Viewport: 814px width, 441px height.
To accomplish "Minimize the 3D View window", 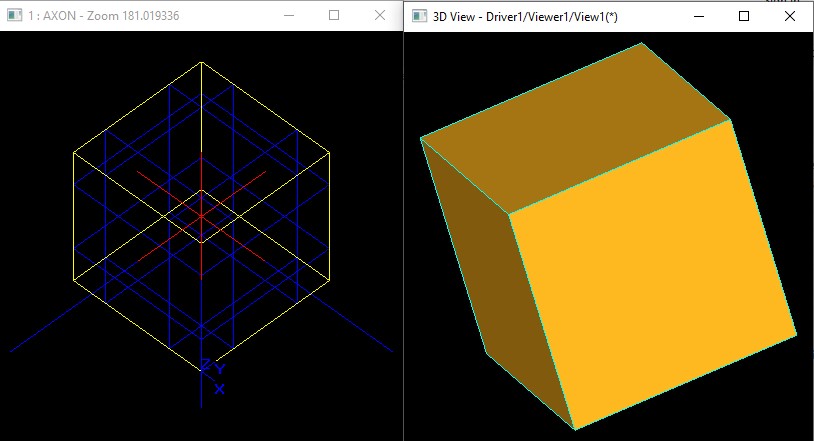I will 698,16.
